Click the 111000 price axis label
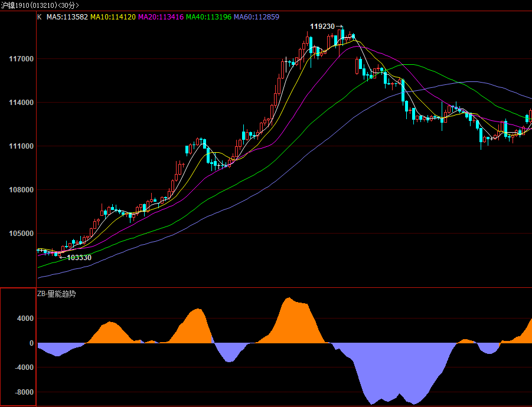Viewport: 532px width, 407px height. (x=21, y=146)
